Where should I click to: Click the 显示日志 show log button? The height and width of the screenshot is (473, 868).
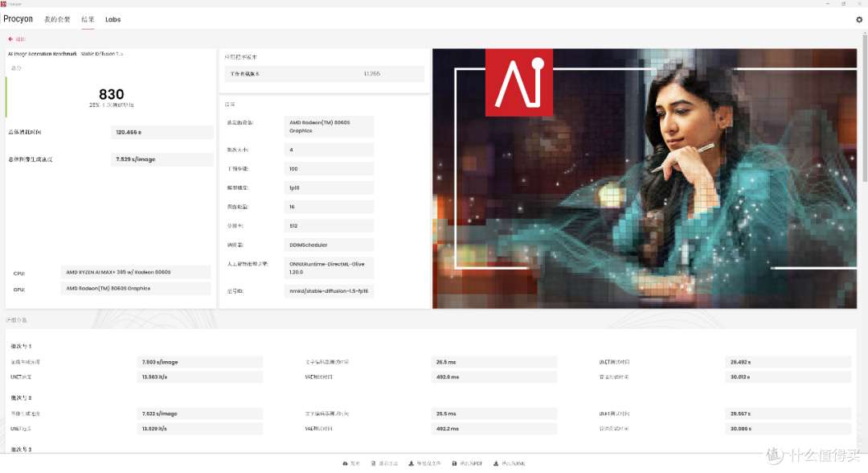tap(384, 463)
